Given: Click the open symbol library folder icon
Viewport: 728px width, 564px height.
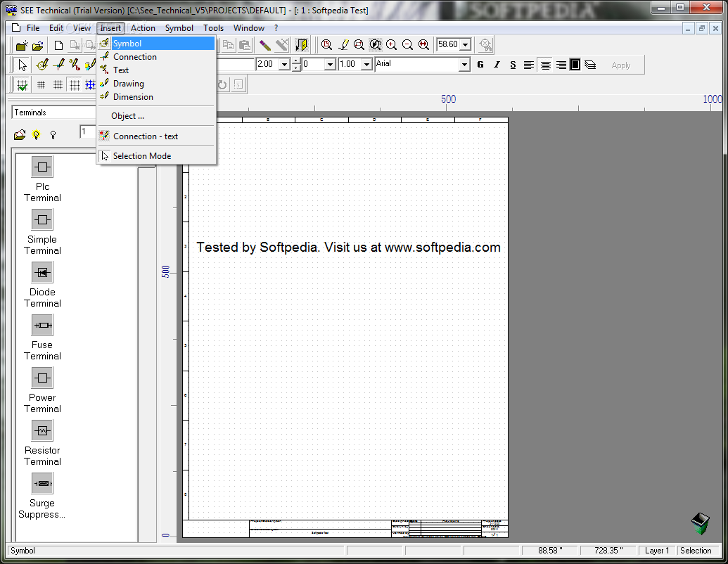Looking at the screenshot, I should [x=20, y=134].
